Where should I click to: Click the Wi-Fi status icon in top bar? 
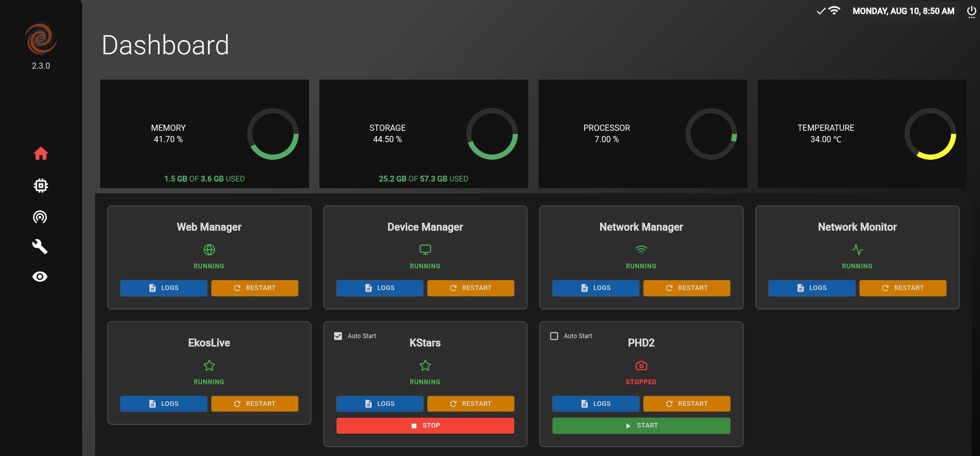click(834, 10)
